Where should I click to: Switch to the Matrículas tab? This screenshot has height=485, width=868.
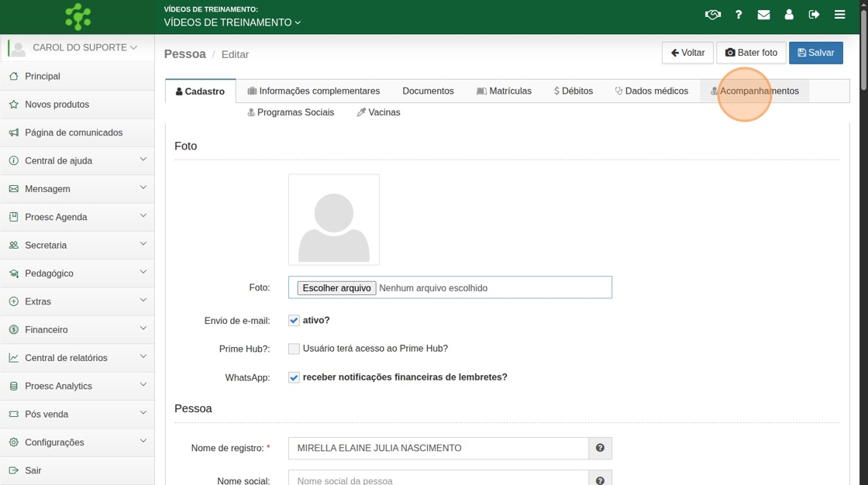[x=504, y=91]
